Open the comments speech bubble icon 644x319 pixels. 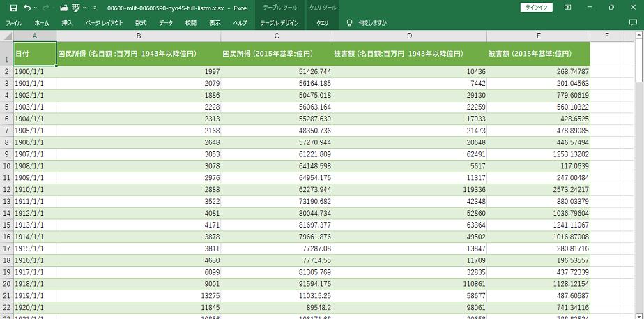(x=633, y=23)
